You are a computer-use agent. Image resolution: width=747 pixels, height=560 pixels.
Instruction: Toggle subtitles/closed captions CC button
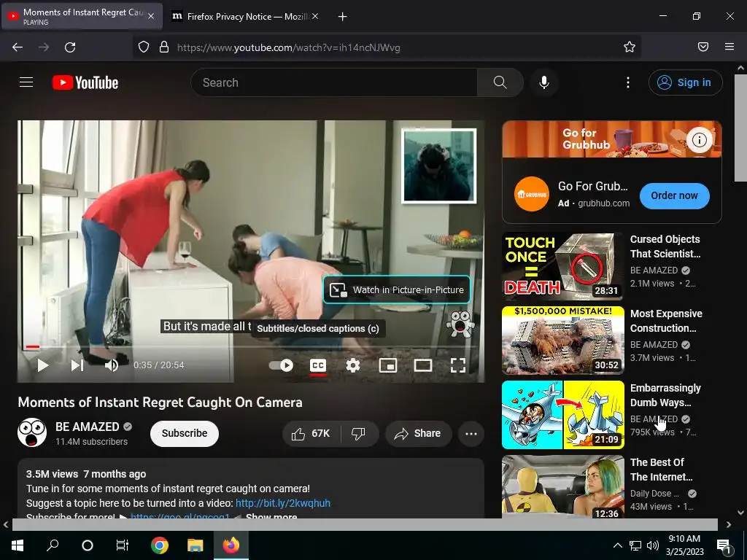point(318,365)
